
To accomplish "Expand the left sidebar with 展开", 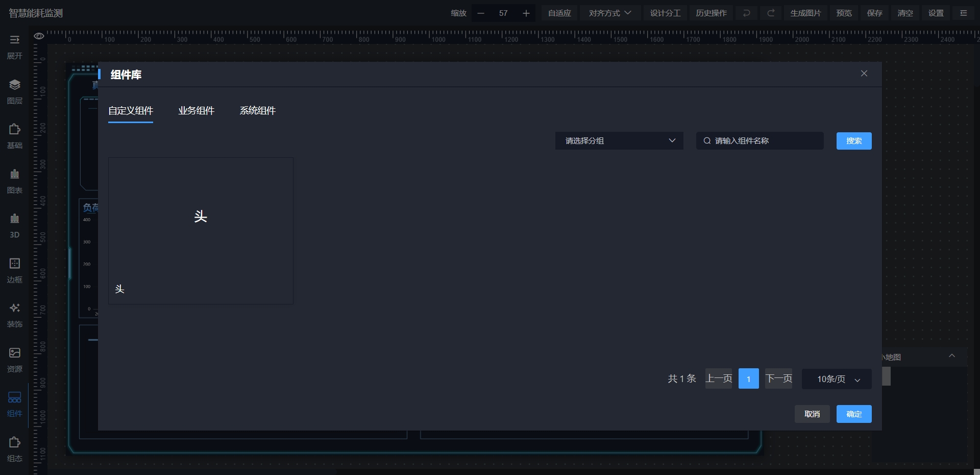I will click(14, 40).
